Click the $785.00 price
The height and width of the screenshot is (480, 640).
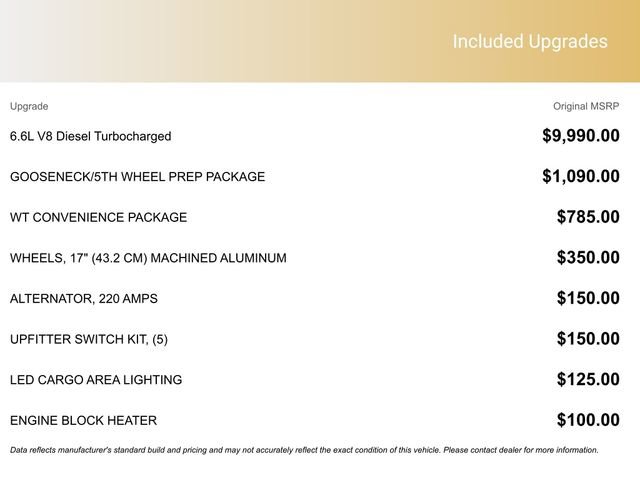(587, 217)
